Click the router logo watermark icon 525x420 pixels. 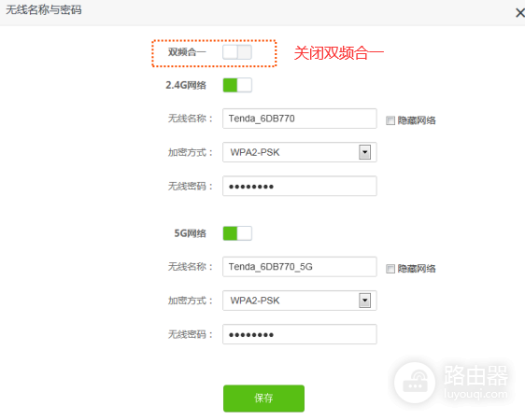pos(415,383)
